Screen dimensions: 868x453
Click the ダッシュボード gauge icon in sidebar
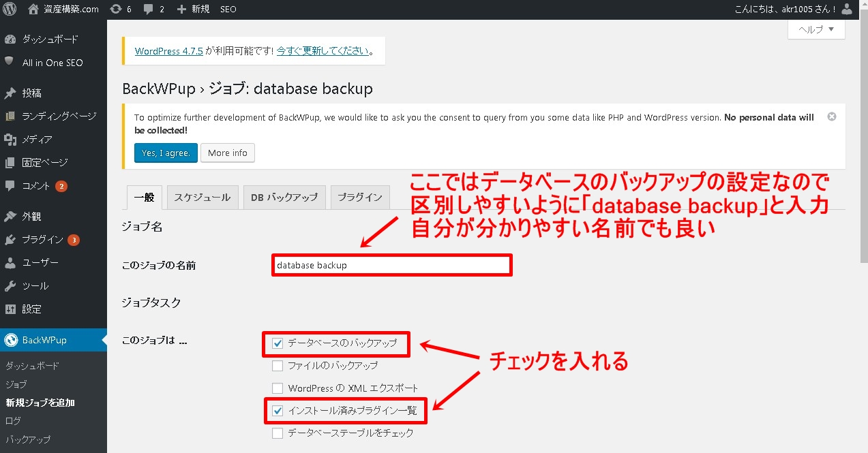[10, 40]
